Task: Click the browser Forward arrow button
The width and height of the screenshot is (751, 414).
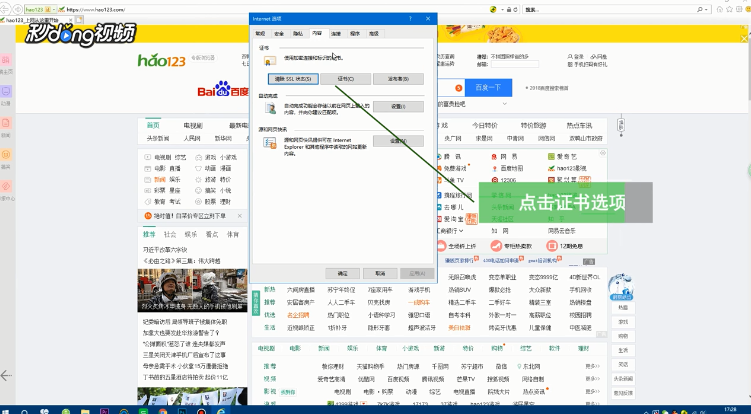Action: point(17,9)
